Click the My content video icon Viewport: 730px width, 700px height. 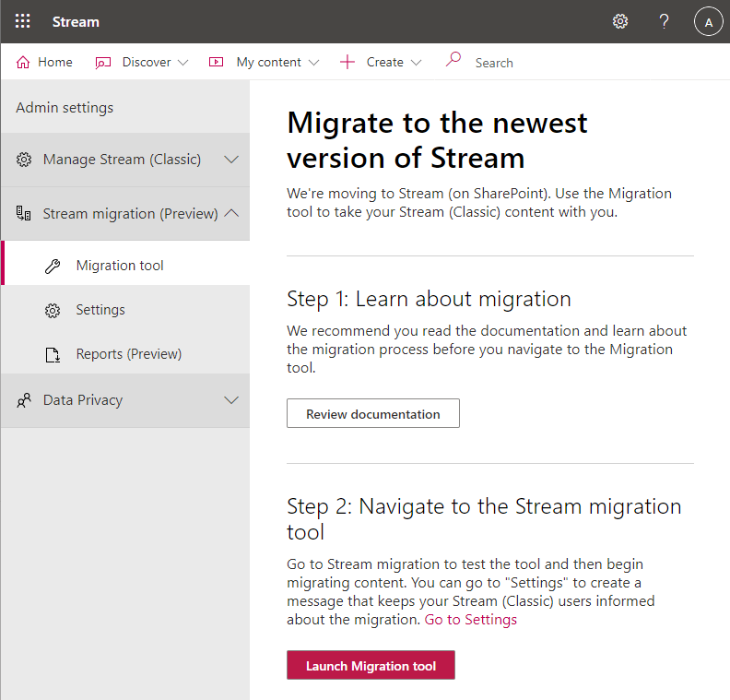point(216,62)
